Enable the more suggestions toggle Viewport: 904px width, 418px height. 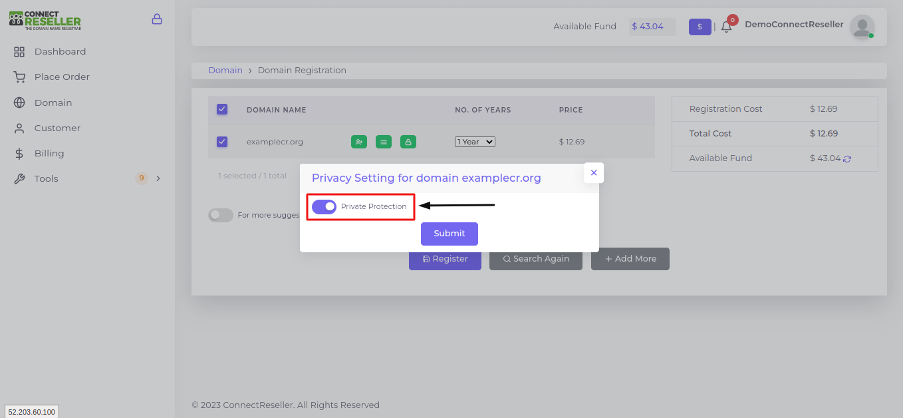tap(220, 215)
